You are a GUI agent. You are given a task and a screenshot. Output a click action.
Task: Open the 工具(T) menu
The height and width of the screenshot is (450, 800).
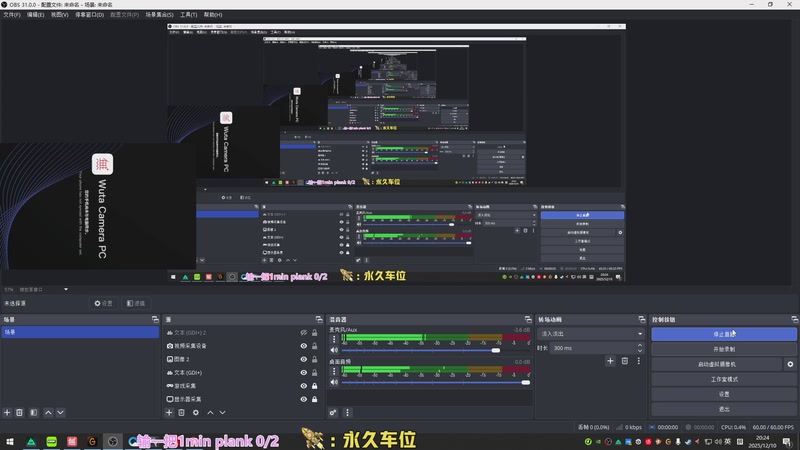coord(188,15)
